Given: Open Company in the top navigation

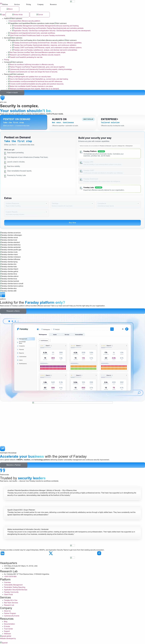Looking at the screenshot, I should (40, 5).
